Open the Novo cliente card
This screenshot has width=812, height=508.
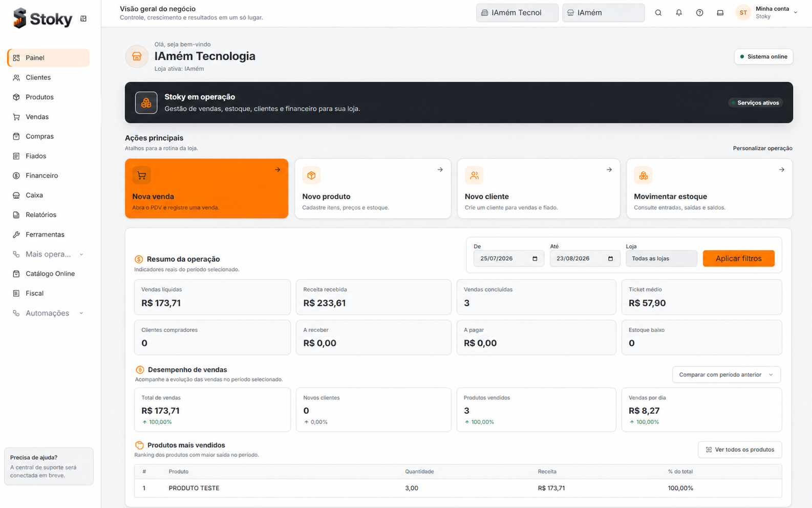[539, 188]
